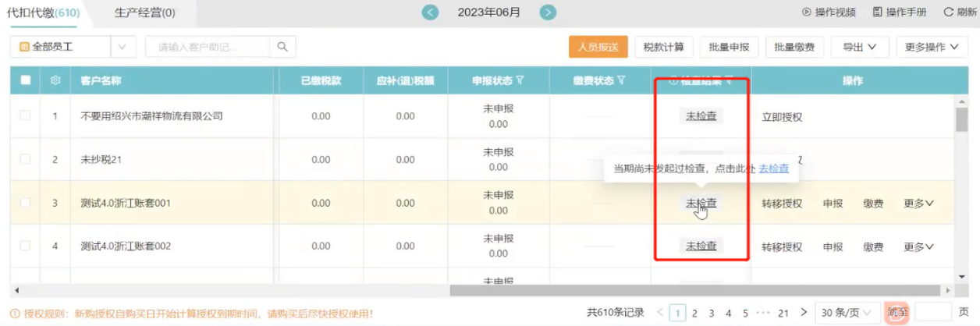Check the row for 不要用绍兴市潮祥物流有限公司

point(26,116)
